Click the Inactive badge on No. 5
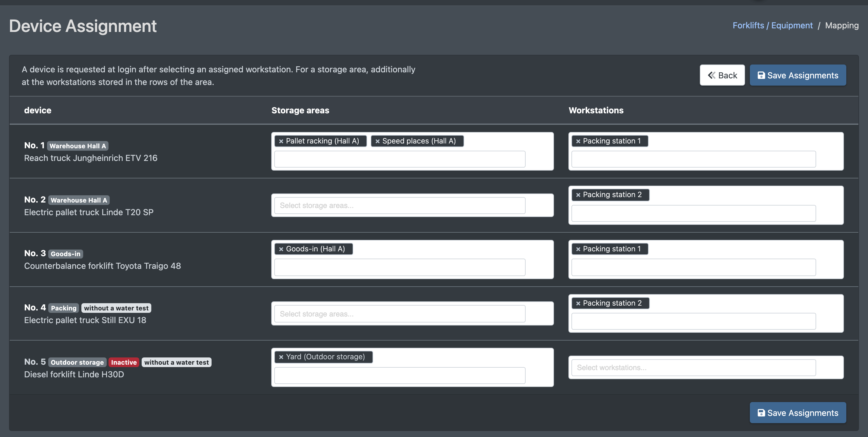This screenshot has height=437, width=868. 124,362
